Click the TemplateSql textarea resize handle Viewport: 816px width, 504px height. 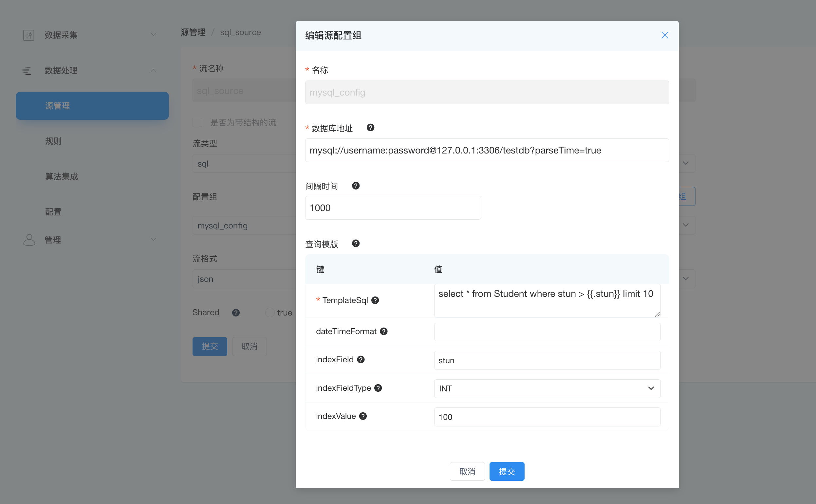click(657, 314)
